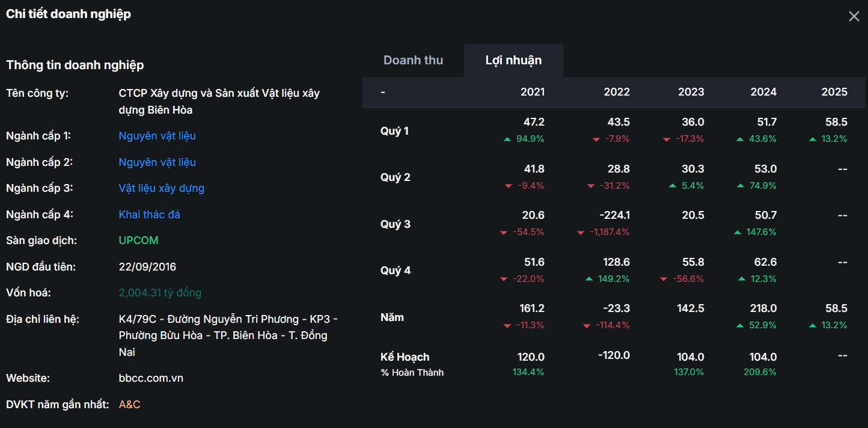
Task: Click the 2025 column header
Action: pyautogui.click(x=834, y=92)
